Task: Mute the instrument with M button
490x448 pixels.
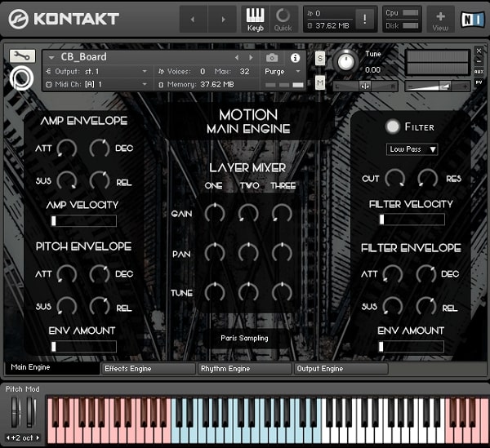Action: click(319, 82)
